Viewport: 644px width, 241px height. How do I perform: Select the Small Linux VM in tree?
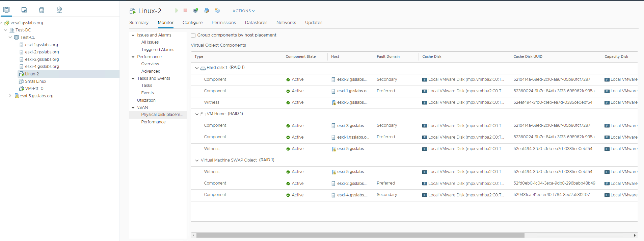point(35,81)
